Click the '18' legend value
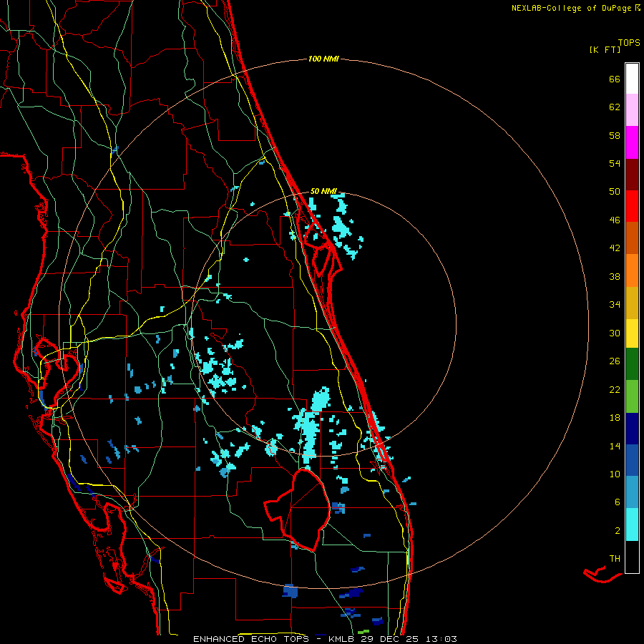The image size is (644, 644). pos(615,418)
